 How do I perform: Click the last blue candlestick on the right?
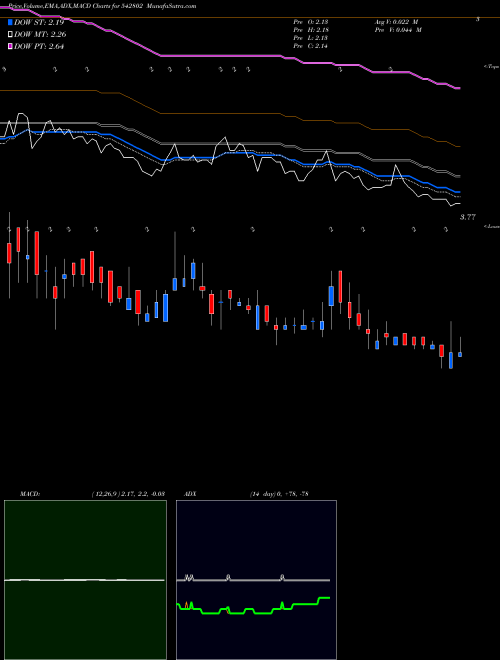pyautogui.click(x=460, y=354)
